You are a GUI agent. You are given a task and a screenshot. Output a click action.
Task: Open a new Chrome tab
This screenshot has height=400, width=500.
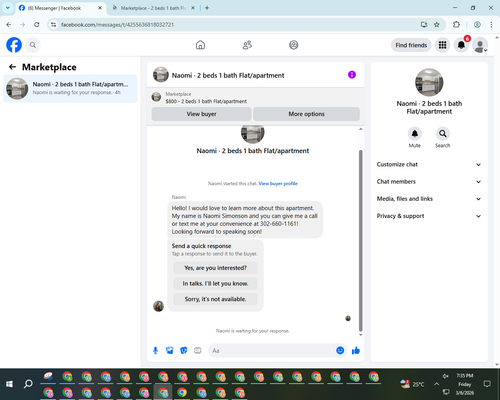point(207,8)
